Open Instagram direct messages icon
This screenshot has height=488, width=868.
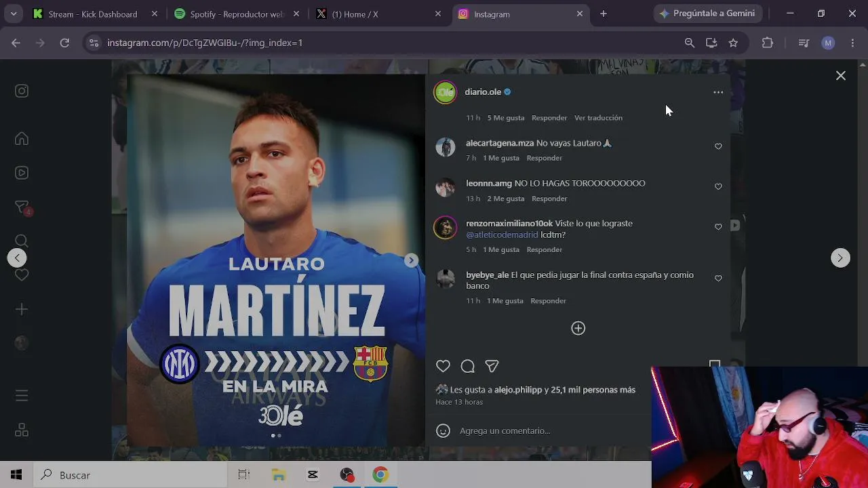click(22, 207)
